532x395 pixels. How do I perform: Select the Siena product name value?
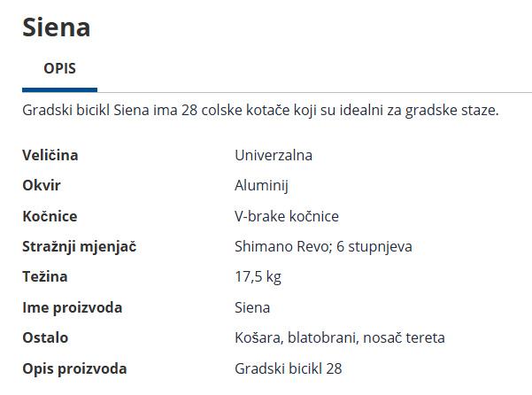click(x=252, y=307)
